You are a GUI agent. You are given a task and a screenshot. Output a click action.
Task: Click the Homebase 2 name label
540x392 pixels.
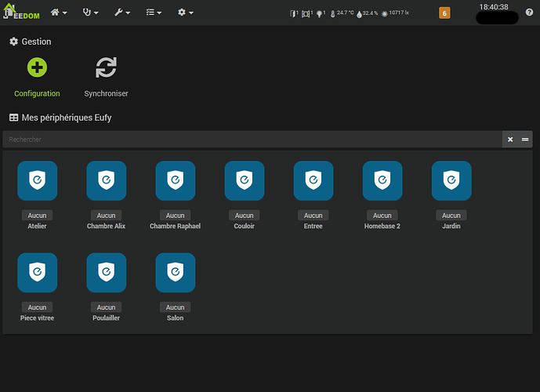tap(382, 227)
